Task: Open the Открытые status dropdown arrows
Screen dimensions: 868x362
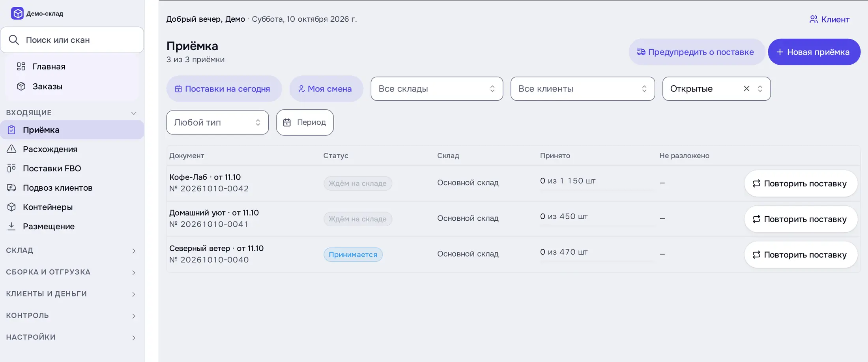Action: click(x=760, y=89)
